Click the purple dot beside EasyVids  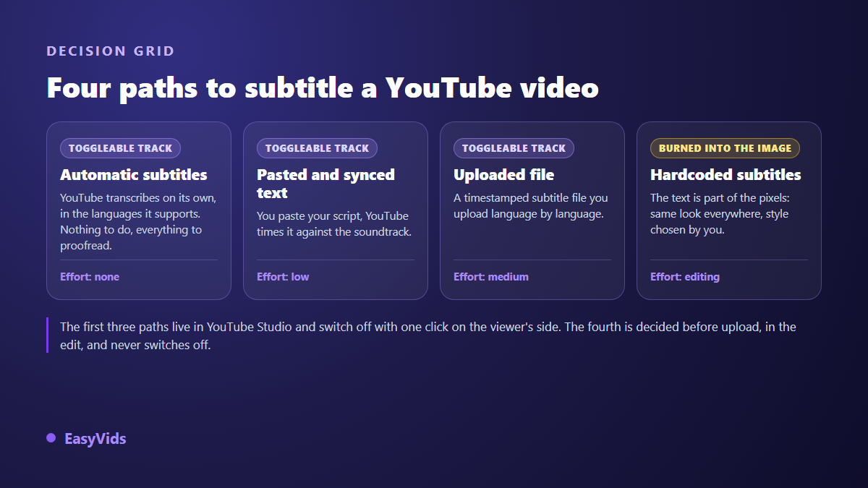click(x=51, y=438)
